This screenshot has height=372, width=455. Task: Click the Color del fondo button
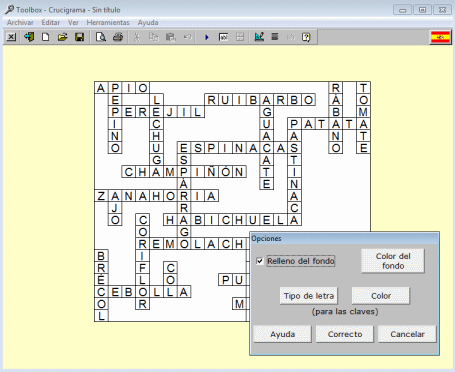pos(393,261)
